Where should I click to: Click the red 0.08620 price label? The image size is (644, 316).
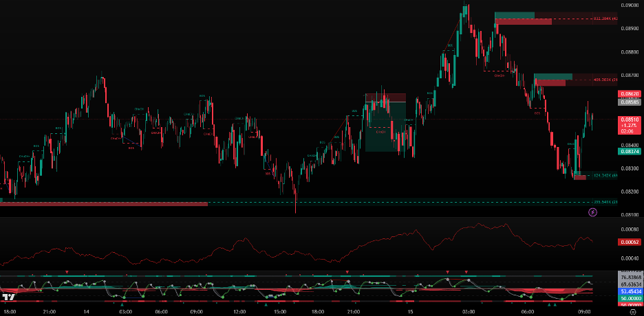[630, 93]
